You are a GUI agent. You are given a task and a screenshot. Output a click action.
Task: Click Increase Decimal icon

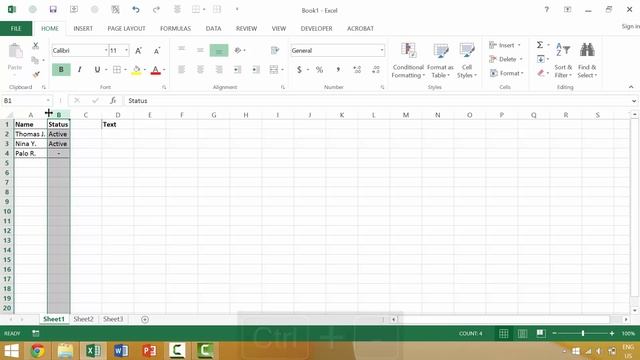pyautogui.click(x=357, y=70)
